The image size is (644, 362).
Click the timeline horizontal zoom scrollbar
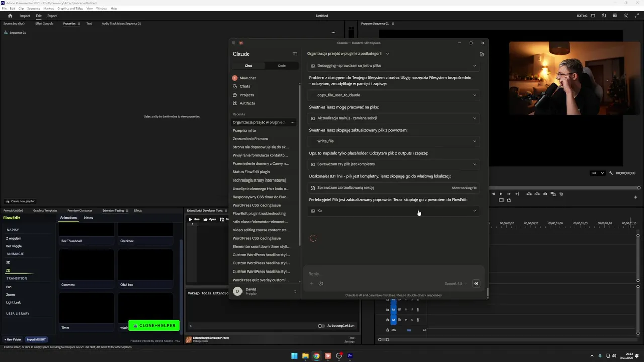[x=383, y=340]
